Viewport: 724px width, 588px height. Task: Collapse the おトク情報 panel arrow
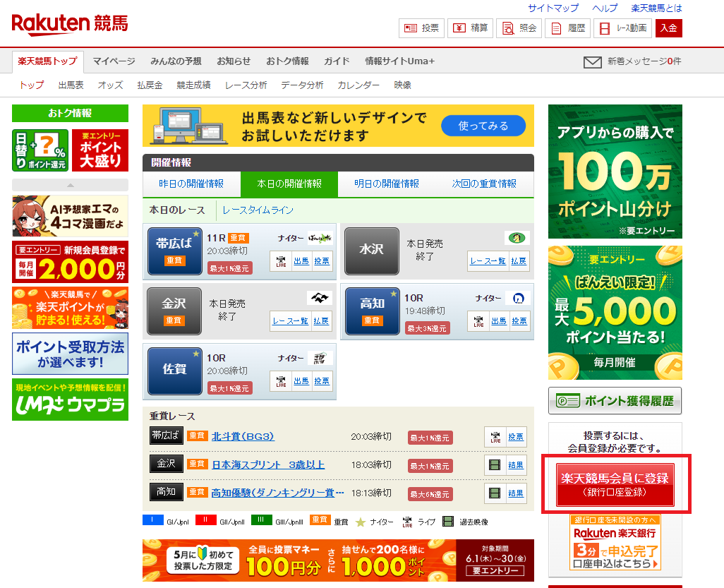click(70, 185)
